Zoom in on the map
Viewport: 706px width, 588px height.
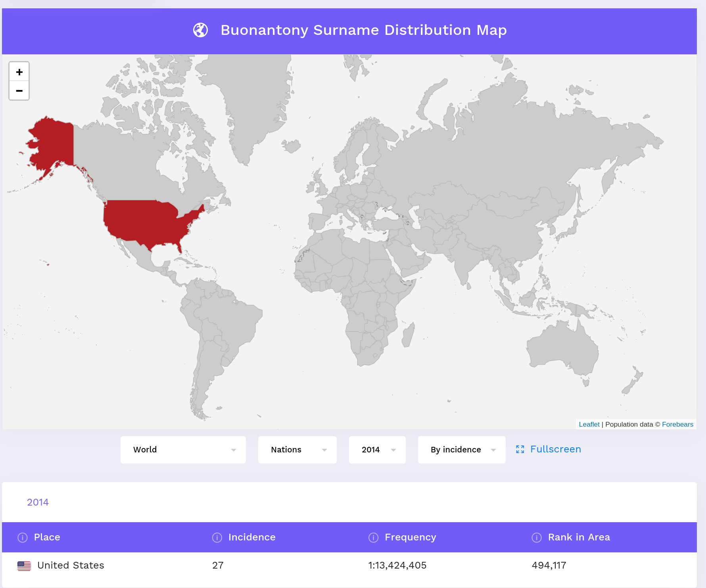19,72
